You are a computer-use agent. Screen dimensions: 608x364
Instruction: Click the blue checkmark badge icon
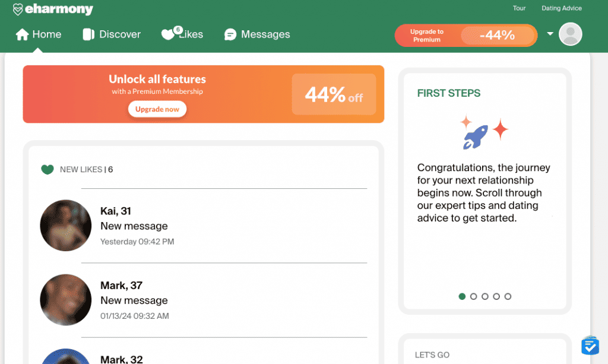(590, 346)
